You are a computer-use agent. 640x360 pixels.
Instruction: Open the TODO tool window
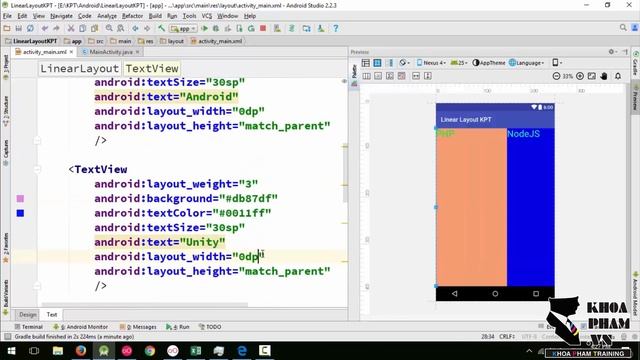(210, 327)
